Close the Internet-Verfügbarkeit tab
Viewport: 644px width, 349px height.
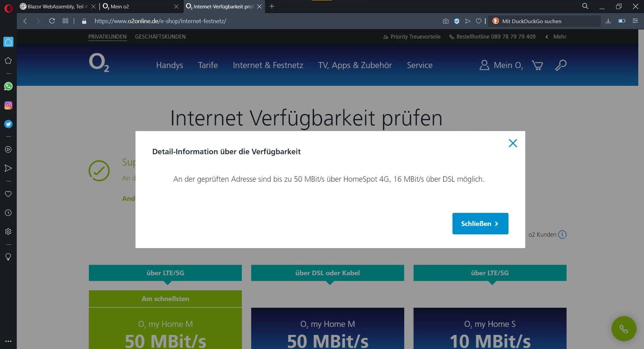pos(260,6)
